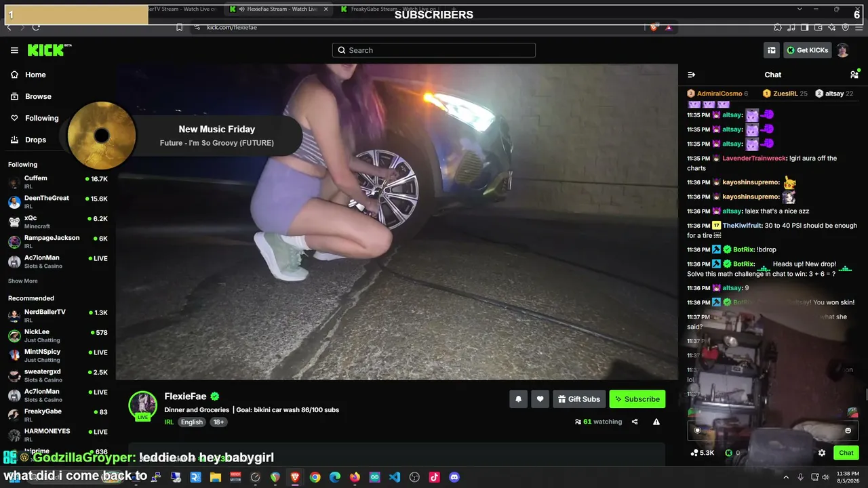This screenshot has height=488, width=868.
Task: Open the Browse sidebar item
Action: click(38, 96)
